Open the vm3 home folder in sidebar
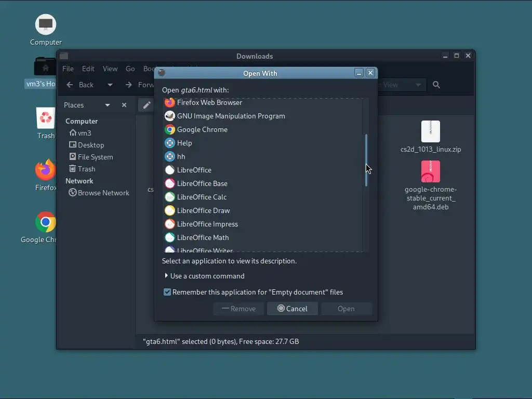This screenshot has height=399, width=532. [x=81, y=133]
